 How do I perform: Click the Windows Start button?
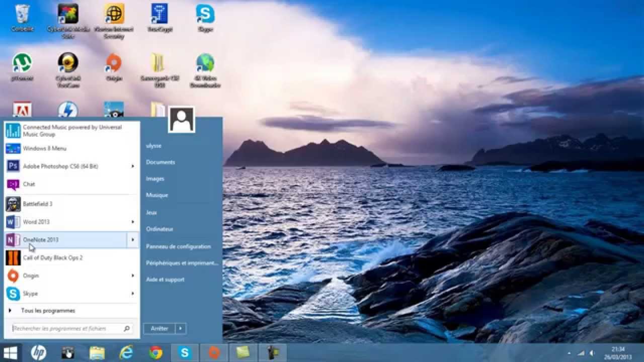coord(11,353)
